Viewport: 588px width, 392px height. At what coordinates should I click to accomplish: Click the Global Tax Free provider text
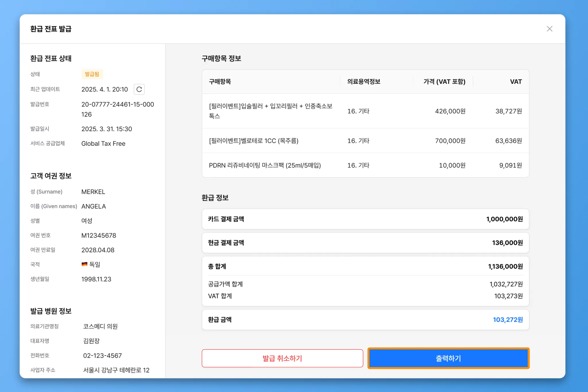103,144
